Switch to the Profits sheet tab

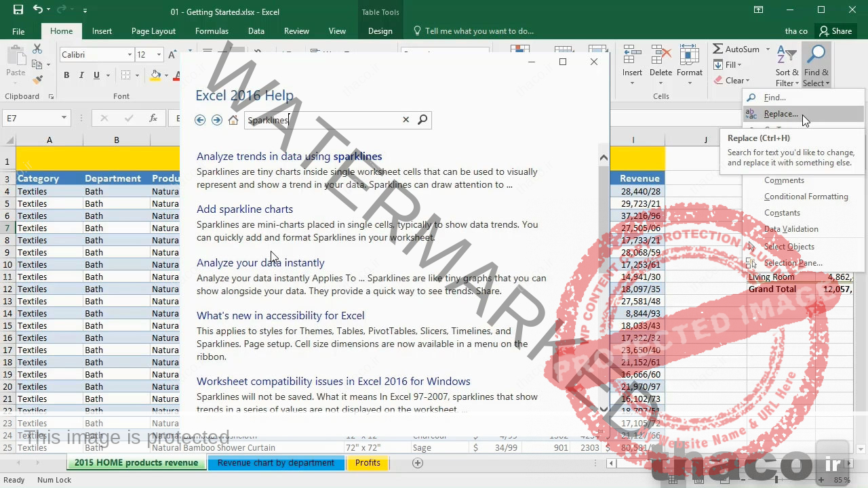point(368,463)
